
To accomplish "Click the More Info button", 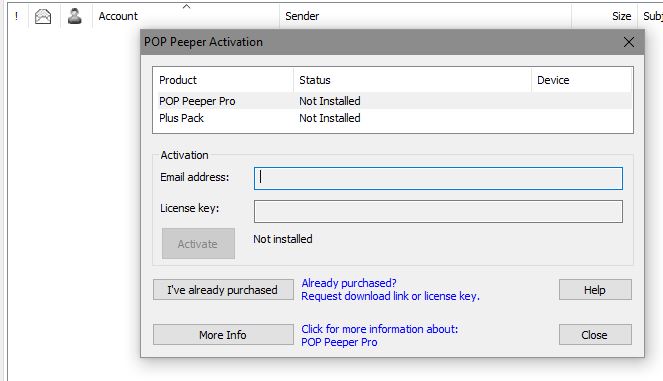I will pyautogui.click(x=223, y=334).
